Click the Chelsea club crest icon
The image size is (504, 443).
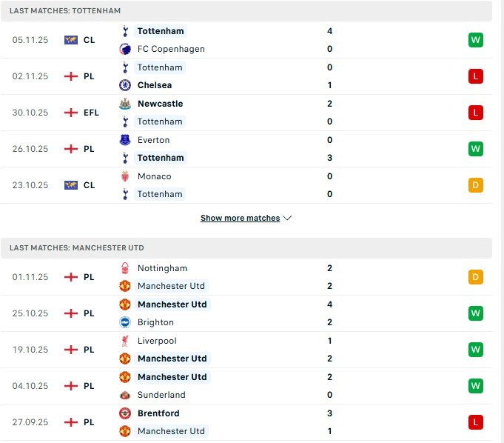pos(124,85)
